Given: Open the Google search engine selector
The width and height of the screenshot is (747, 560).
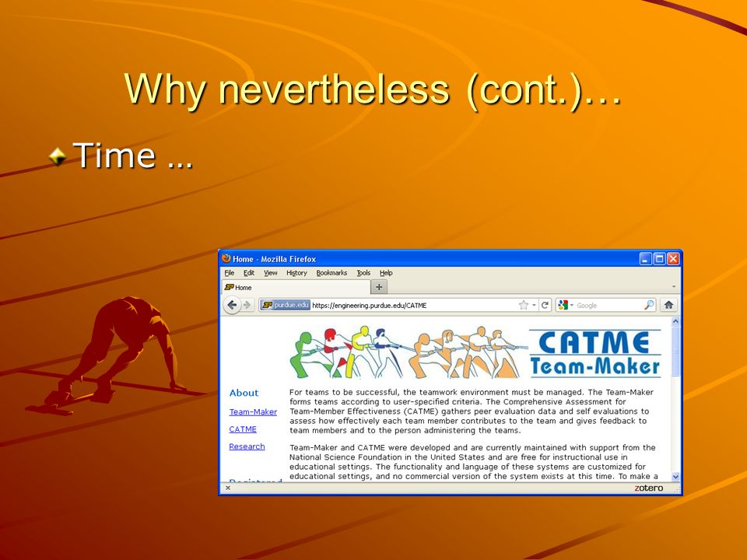Looking at the screenshot, I should tap(566, 305).
